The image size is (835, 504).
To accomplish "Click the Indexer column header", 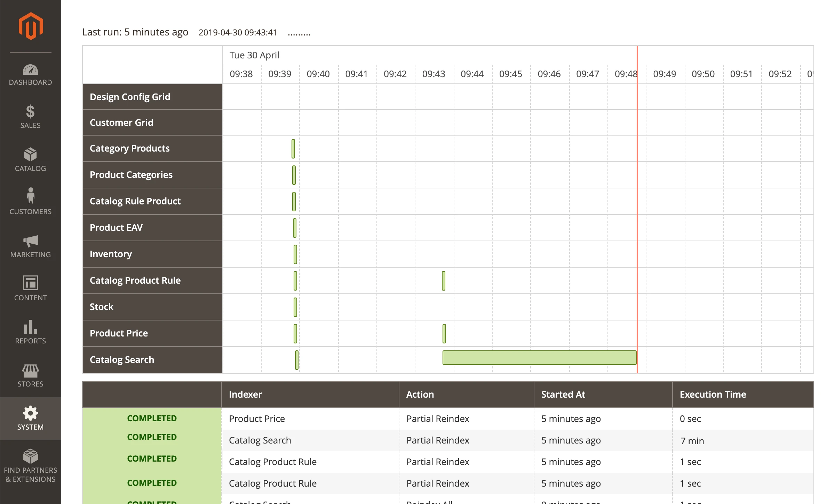I will [245, 395].
